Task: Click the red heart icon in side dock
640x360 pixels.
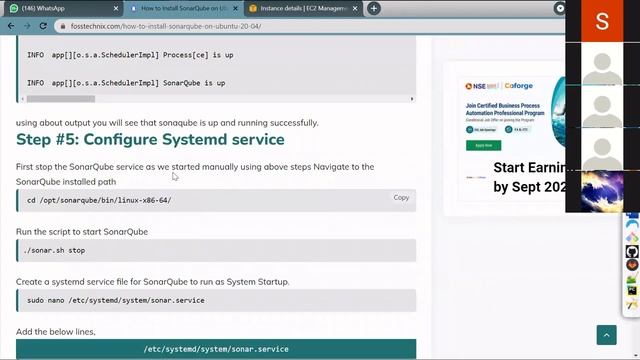Action: tap(632, 265)
